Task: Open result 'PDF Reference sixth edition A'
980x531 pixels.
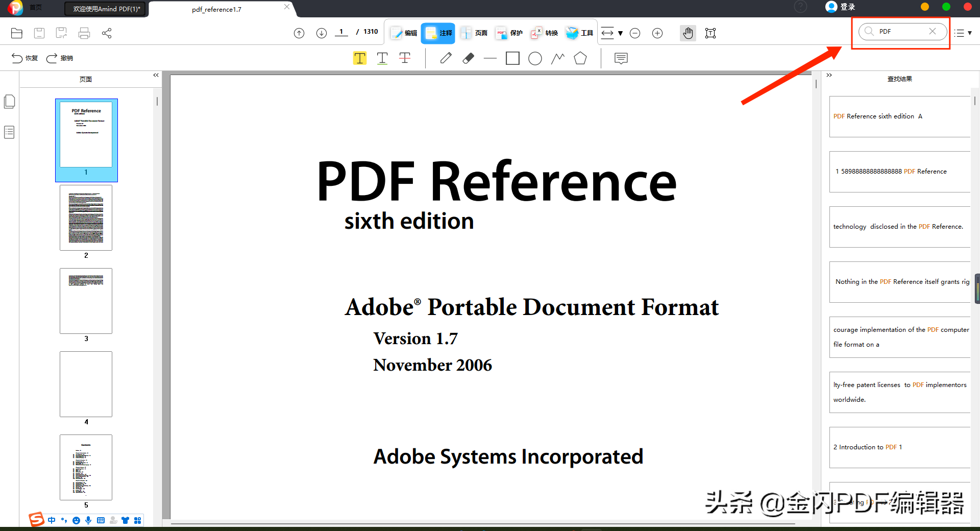Action: (x=900, y=116)
